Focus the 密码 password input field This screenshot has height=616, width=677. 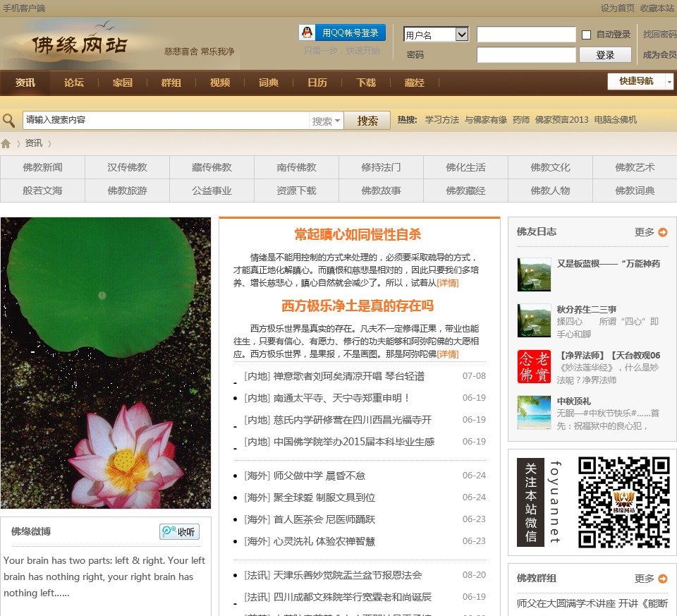coord(526,55)
